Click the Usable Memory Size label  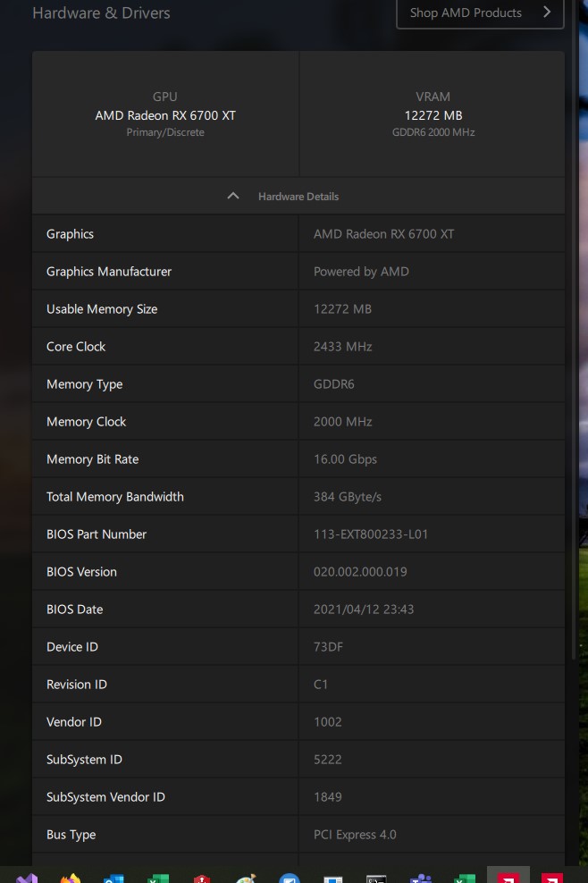102,309
